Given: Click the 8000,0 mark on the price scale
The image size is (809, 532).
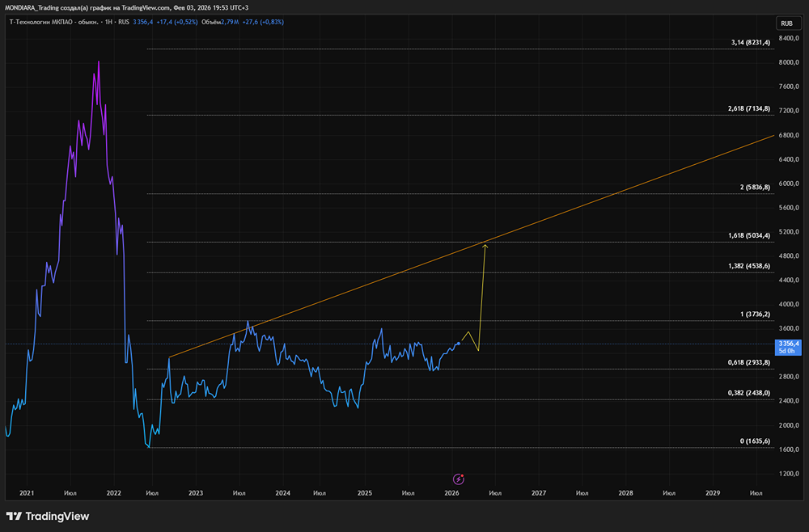Looking at the screenshot, I should pos(788,62).
